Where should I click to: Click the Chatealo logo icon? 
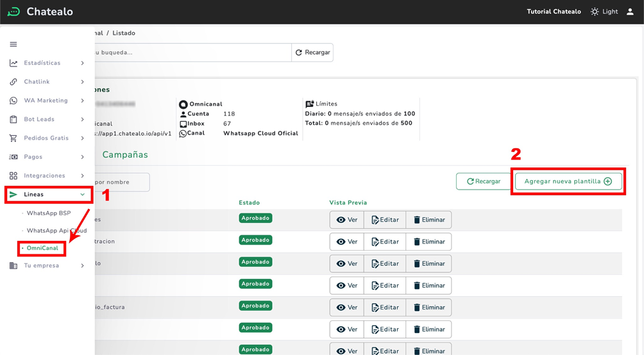click(x=13, y=12)
